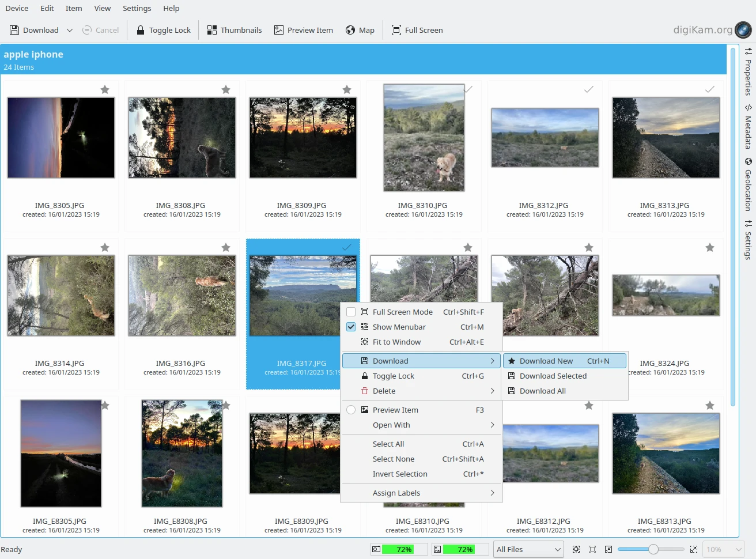The height and width of the screenshot is (559, 756).
Task: Choose Select All in context menu
Action: [x=388, y=444]
